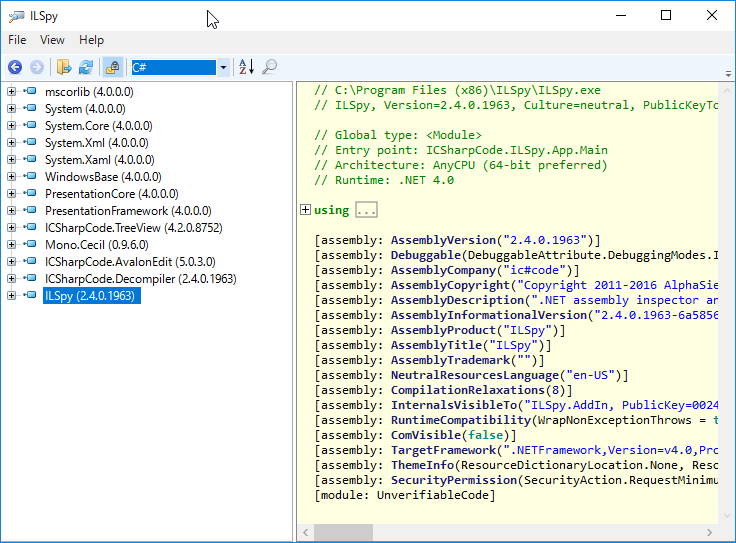Follow the AssemblyCompany attribute link
Screen dimensions: 736x543
click(x=443, y=270)
